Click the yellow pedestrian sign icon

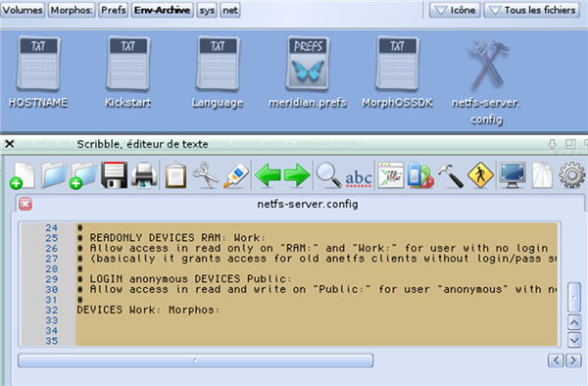click(x=480, y=175)
